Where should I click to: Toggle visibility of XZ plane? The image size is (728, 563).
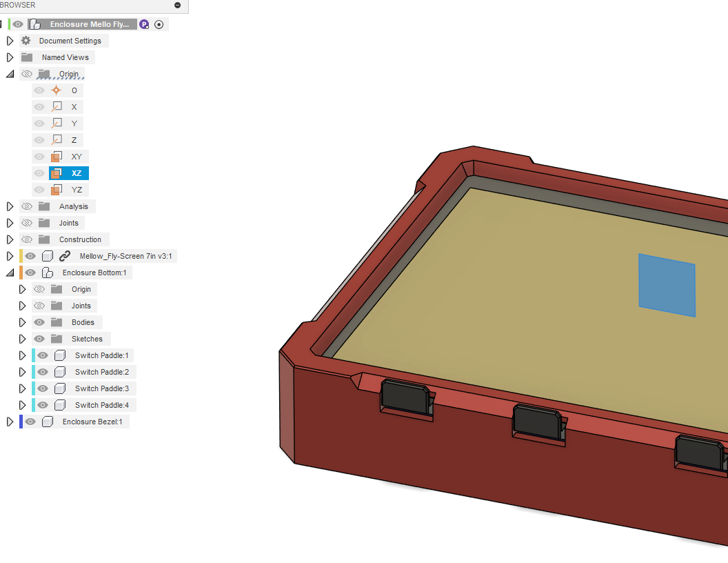click(39, 173)
